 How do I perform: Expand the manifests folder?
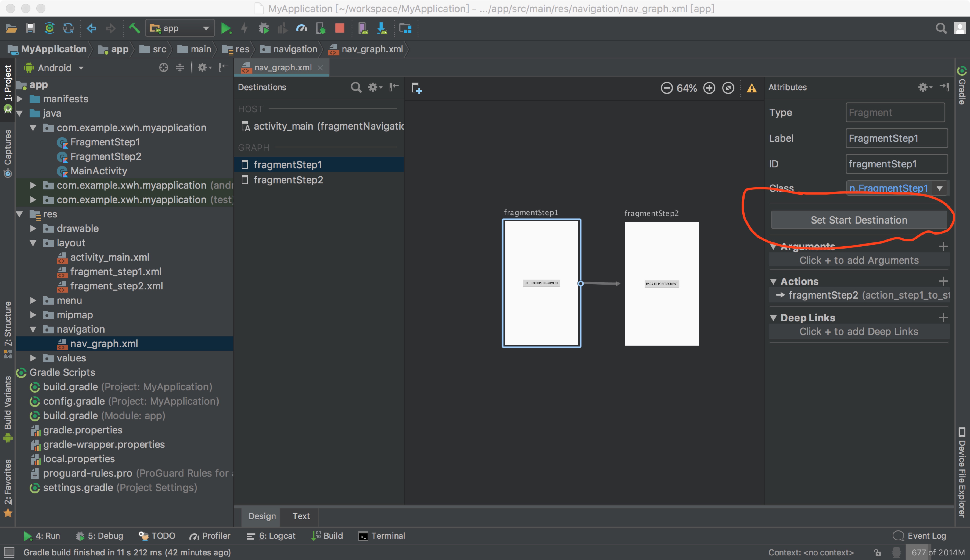[x=20, y=99]
